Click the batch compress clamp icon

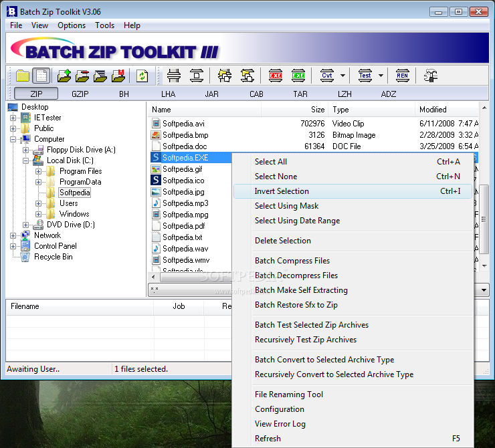[x=174, y=76]
